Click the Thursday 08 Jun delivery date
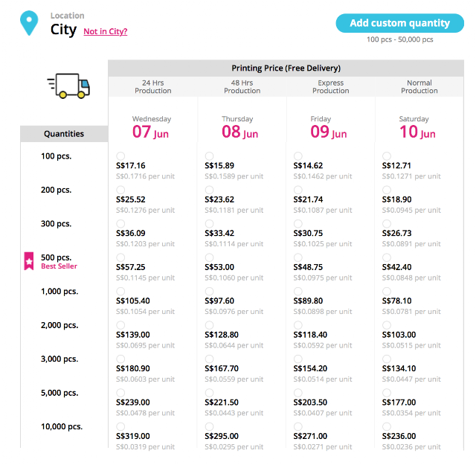 point(239,127)
